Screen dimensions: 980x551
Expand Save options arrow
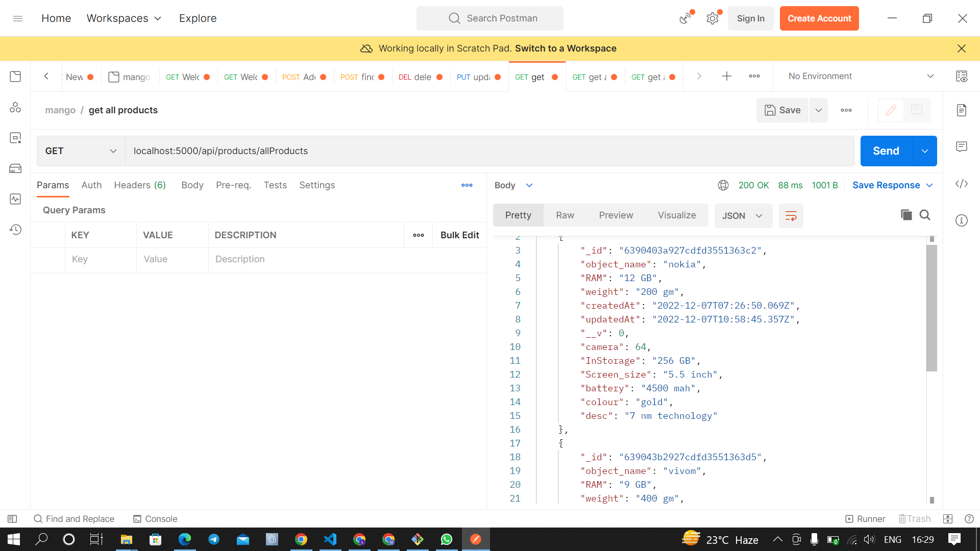[x=819, y=110]
